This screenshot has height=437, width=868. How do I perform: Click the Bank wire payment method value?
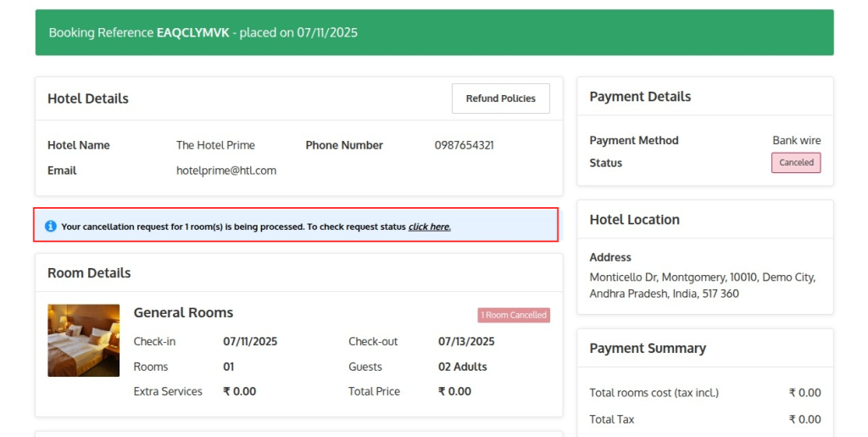click(x=797, y=140)
